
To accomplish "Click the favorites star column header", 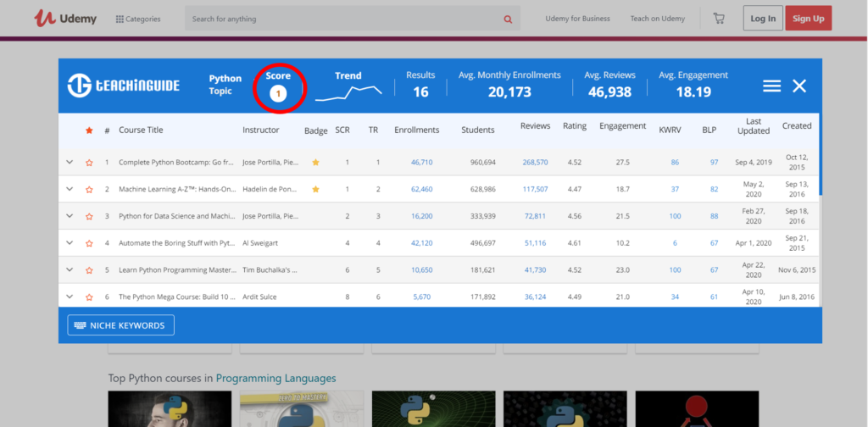I will (x=89, y=130).
